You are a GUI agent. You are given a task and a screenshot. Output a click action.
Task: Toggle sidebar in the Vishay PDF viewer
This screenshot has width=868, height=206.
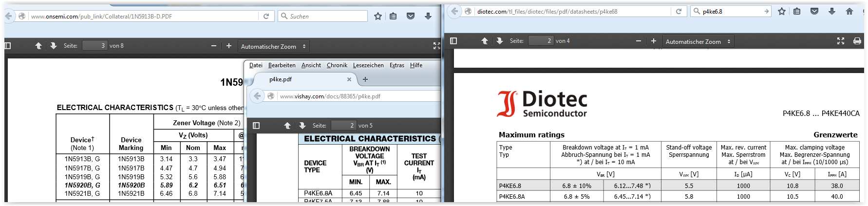point(256,126)
